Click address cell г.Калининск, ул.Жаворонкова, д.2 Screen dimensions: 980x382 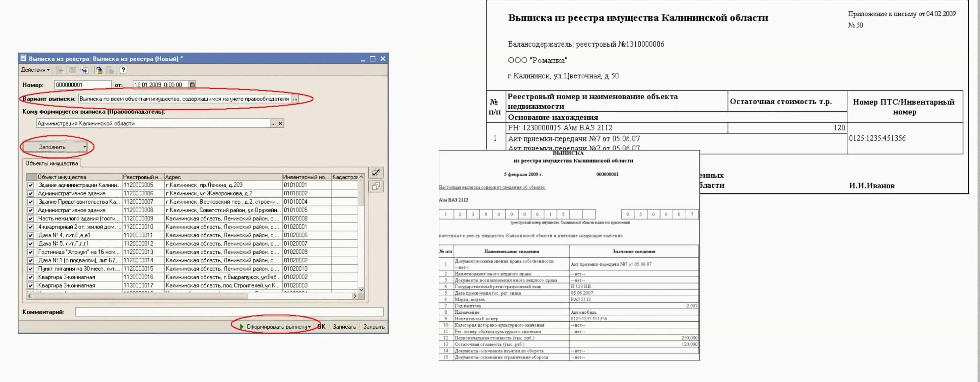223,193
